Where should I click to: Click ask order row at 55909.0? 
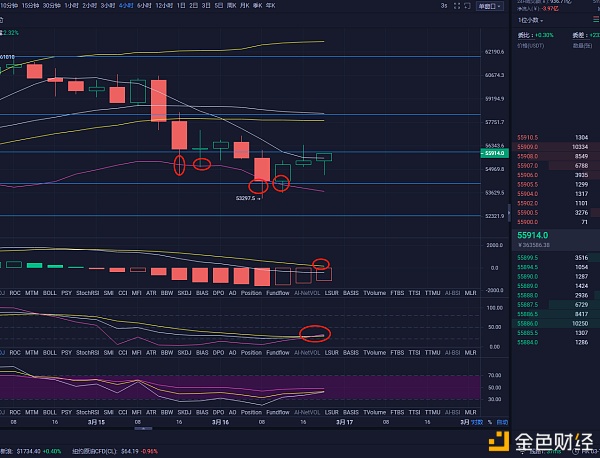[x=556, y=147]
